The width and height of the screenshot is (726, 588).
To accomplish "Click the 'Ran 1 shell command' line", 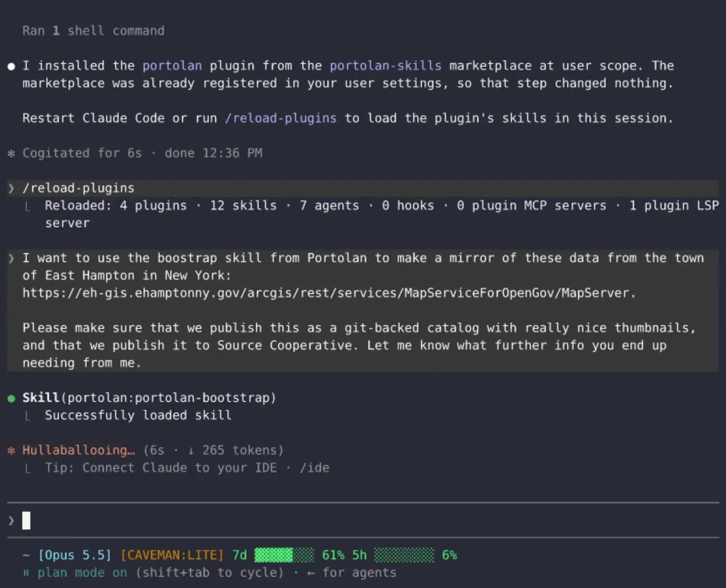I will pos(93,31).
